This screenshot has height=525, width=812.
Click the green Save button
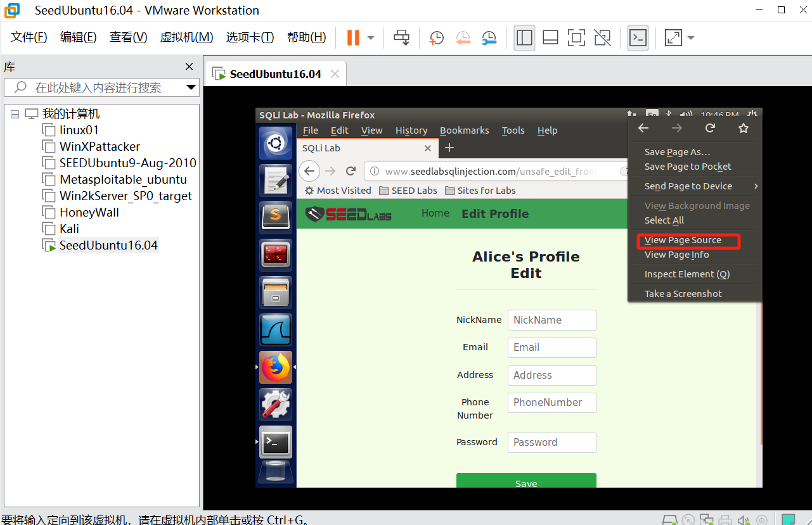click(x=526, y=481)
